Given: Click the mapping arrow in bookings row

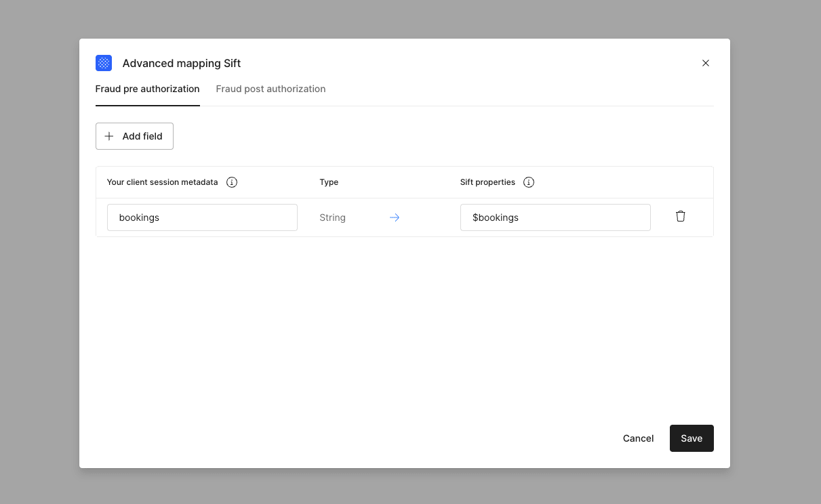Looking at the screenshot, I should [395, 217].
